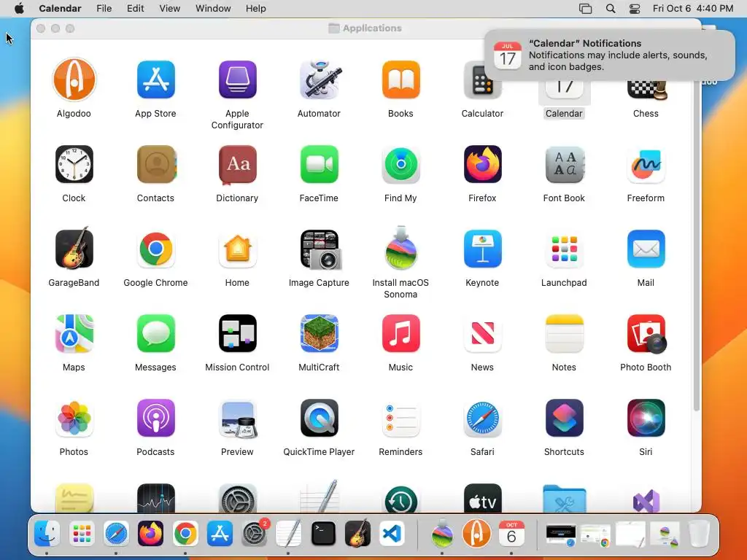Open the Home app icon
Image resolution: width=747 pixels, height=560 pixels.
click(x=237, y=249)
